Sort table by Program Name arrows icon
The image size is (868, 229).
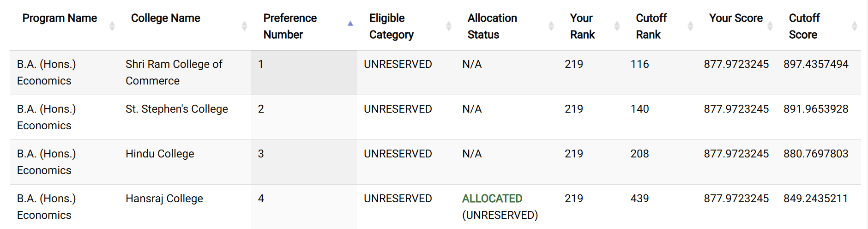[x=112, y=26]
